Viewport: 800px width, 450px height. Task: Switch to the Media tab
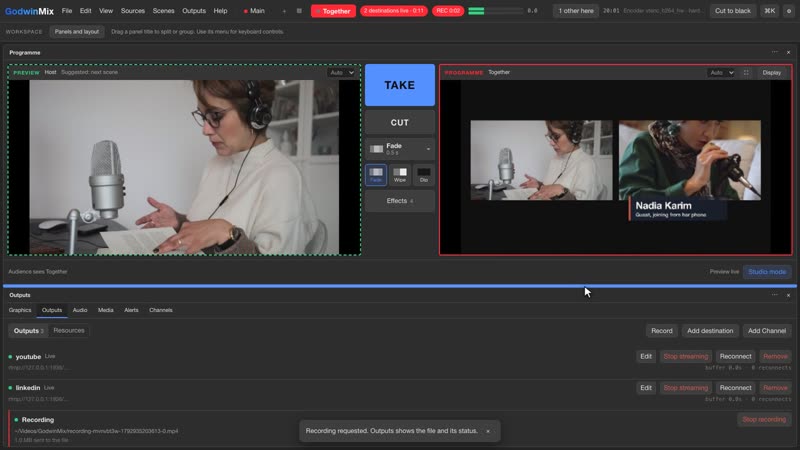(x=106, y=310)
